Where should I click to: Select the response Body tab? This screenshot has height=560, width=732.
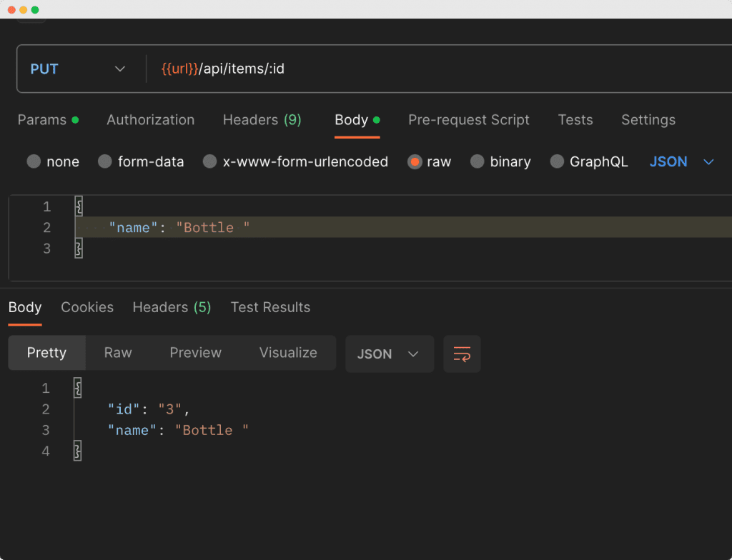pyautogui.click(x=25, y=307)
